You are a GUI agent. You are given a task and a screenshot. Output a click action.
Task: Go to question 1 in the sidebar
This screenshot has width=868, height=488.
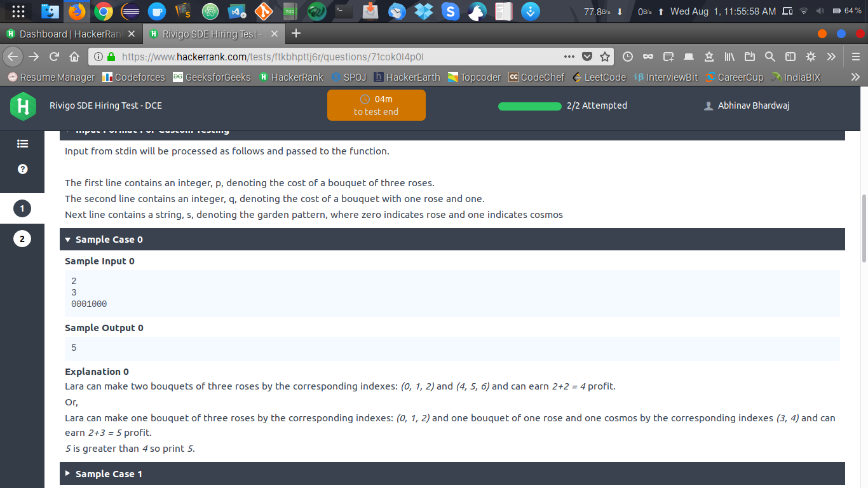tap(22, 208)
